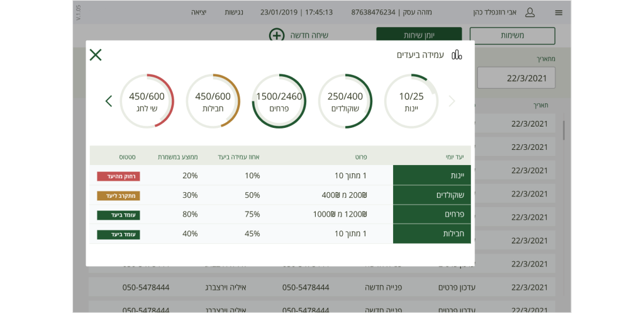Switch to the יומן שיחות tab
Screen dimensions: 644x313
pyautogui.click(x=419, y=35)
